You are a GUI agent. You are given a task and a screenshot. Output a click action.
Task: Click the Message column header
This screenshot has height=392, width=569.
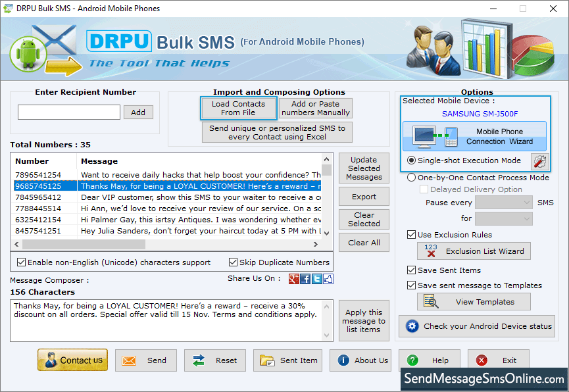199,161
